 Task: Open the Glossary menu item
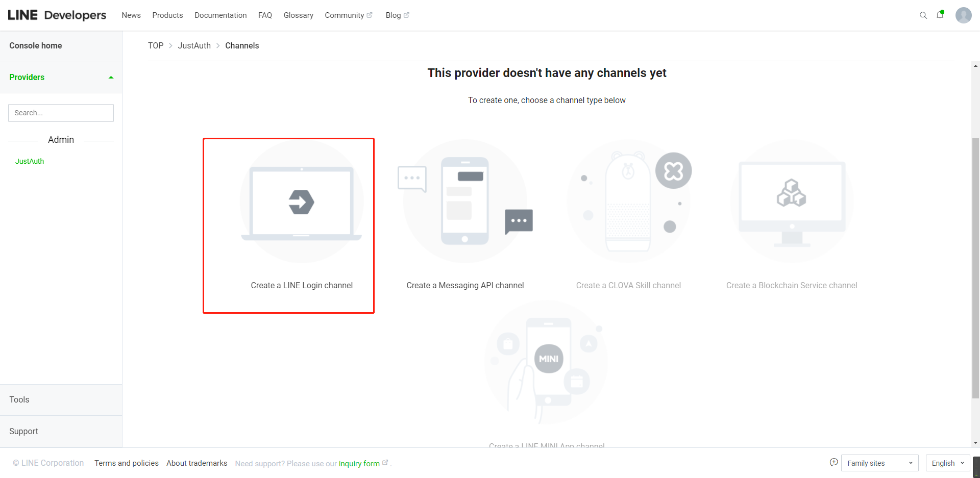(x=299, y=15)
